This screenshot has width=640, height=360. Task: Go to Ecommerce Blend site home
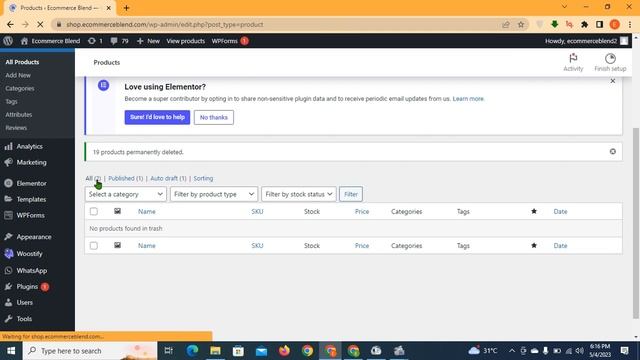(50, 41)
